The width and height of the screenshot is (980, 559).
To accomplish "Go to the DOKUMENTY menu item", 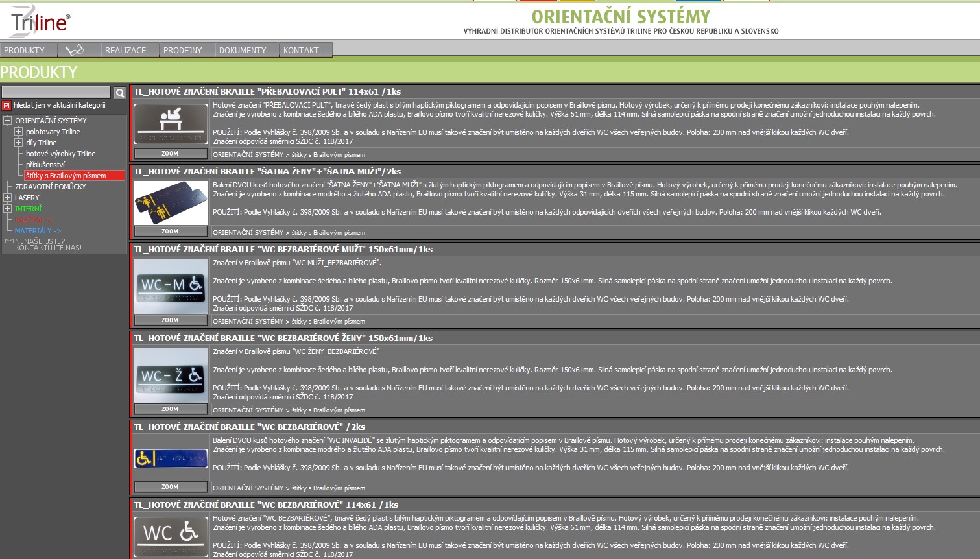I will [243, 50].
